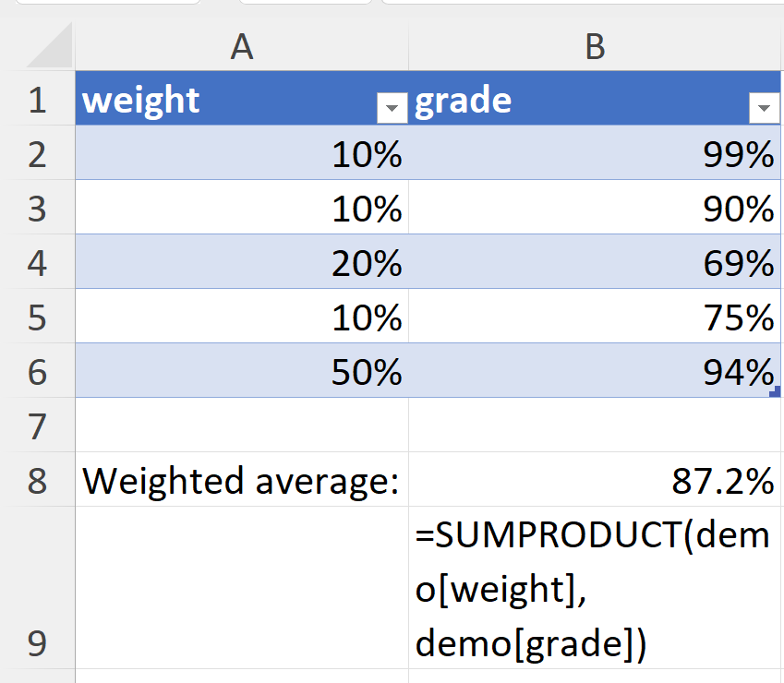Click the 87.2% result cell
784x683 pixels.
pyautogui.click(x=596, y=480)
